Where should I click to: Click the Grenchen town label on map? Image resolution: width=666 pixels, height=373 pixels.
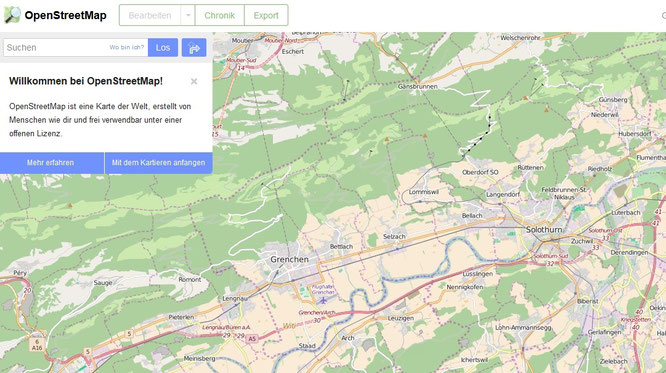click(x=290, y=259)
